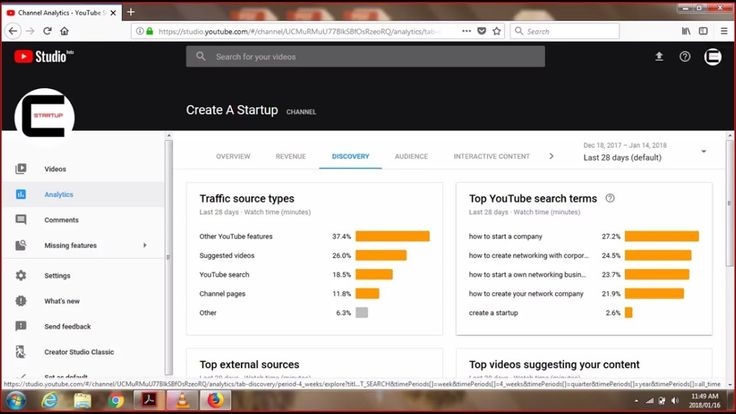This screenshot has width=736, height=414.
Task: Click the Search for your videos field
Action: click(365, 56)
